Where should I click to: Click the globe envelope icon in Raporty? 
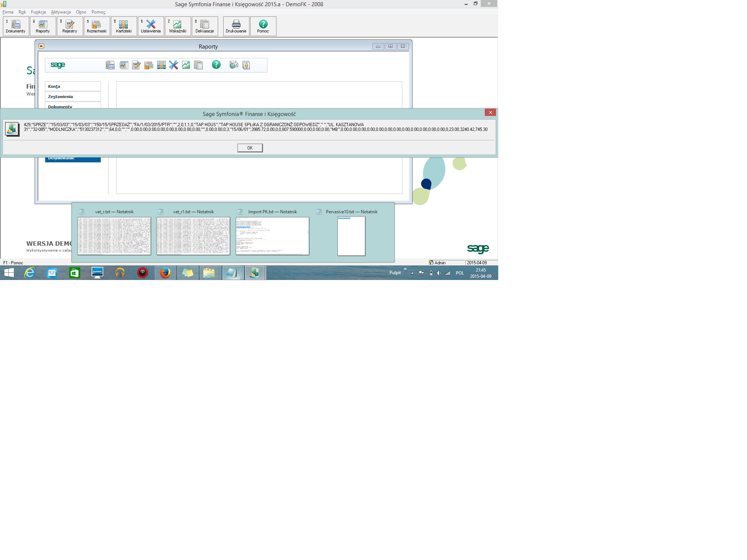click(x=234, y=65)
